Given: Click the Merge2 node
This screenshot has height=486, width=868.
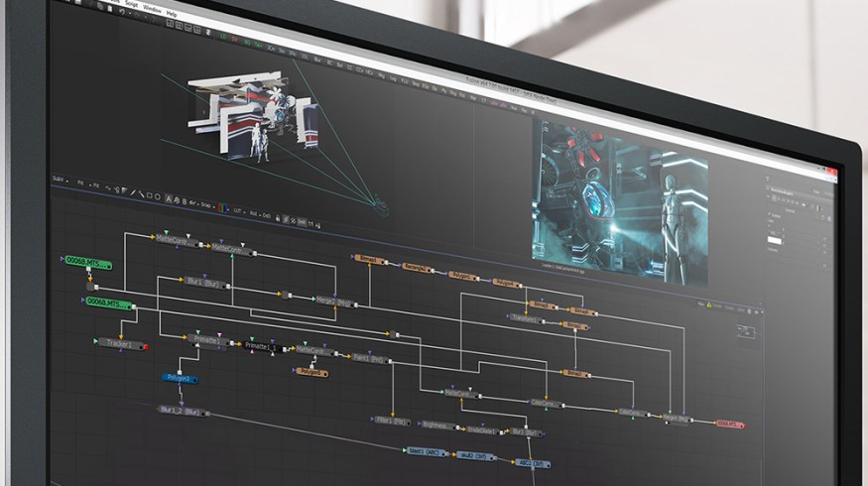Looking at the screenshot, I should 336,302.
